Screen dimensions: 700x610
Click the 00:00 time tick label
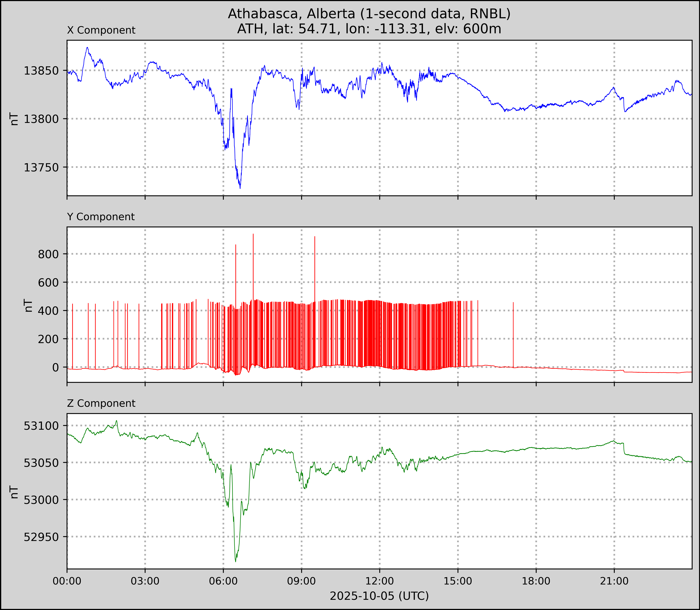tap(67, 581)
